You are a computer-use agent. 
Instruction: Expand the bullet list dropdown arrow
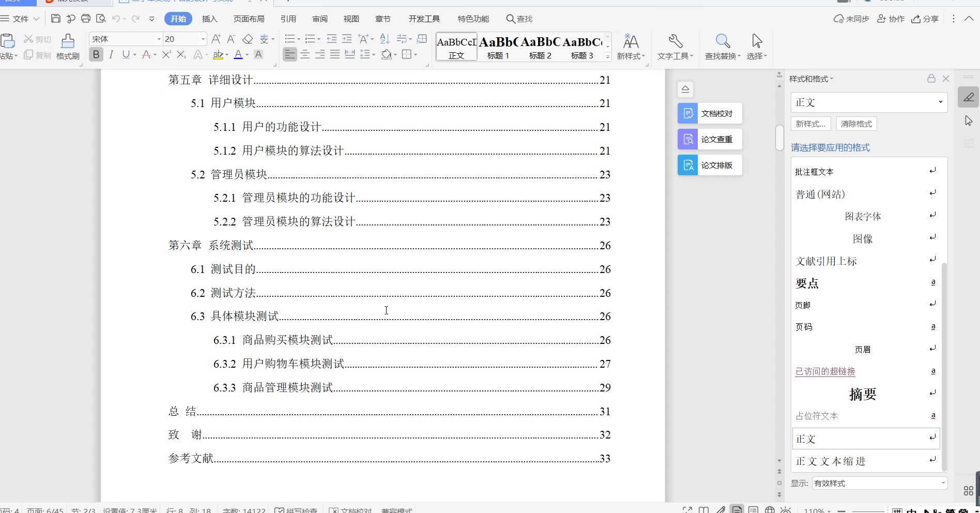tap(298, 39)
